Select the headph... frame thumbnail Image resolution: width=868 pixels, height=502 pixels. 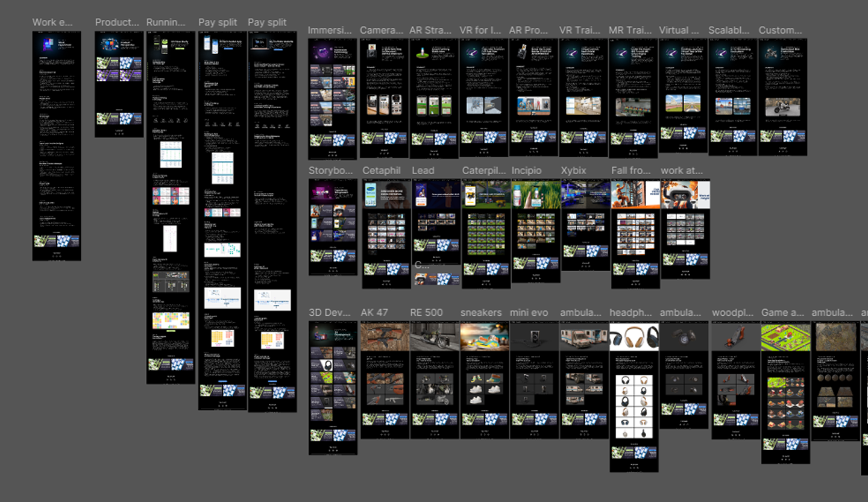point(634,397)
